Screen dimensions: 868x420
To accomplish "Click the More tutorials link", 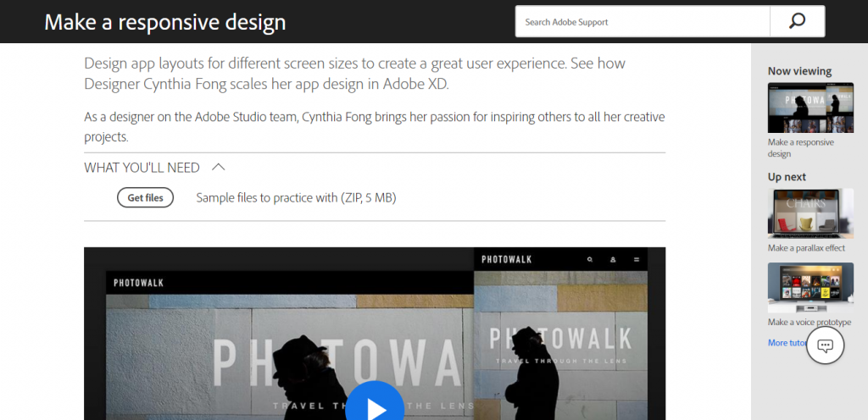I will (787, 343).
